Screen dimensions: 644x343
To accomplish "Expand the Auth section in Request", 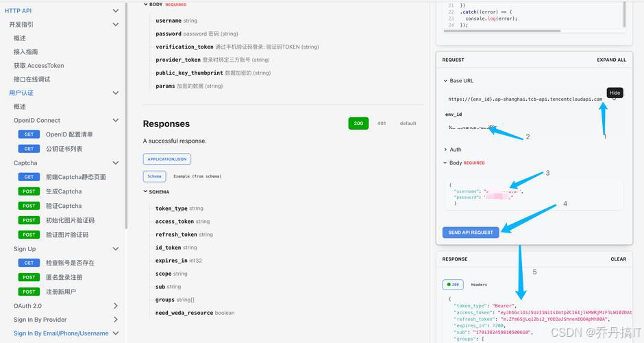I will [445, 150].
